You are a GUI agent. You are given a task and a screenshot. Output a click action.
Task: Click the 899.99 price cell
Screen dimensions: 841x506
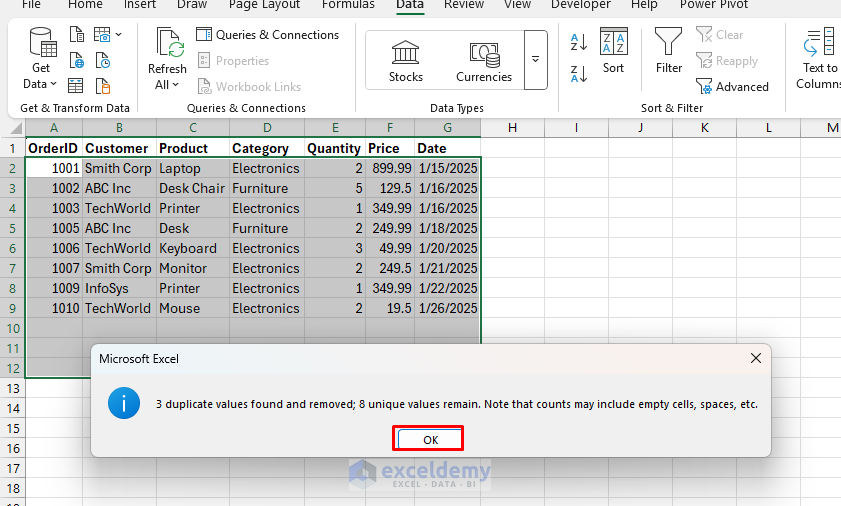tap(390, 168)
